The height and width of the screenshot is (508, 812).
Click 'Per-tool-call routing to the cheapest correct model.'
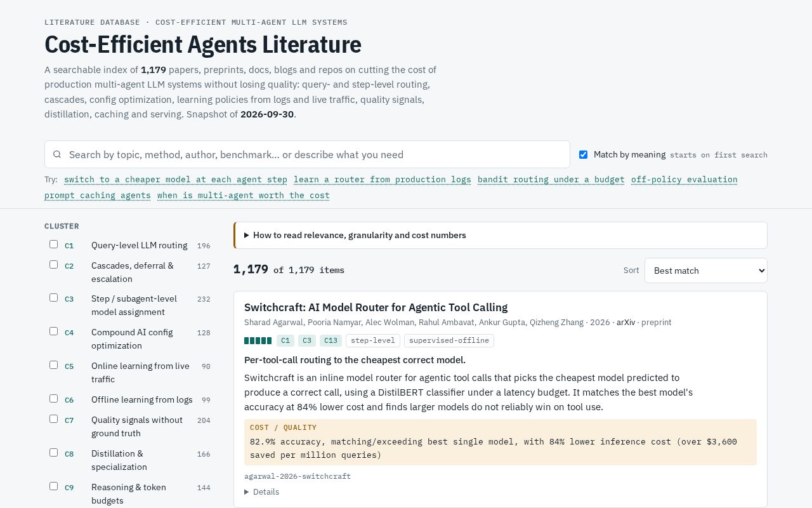click(x=355, y=360)
